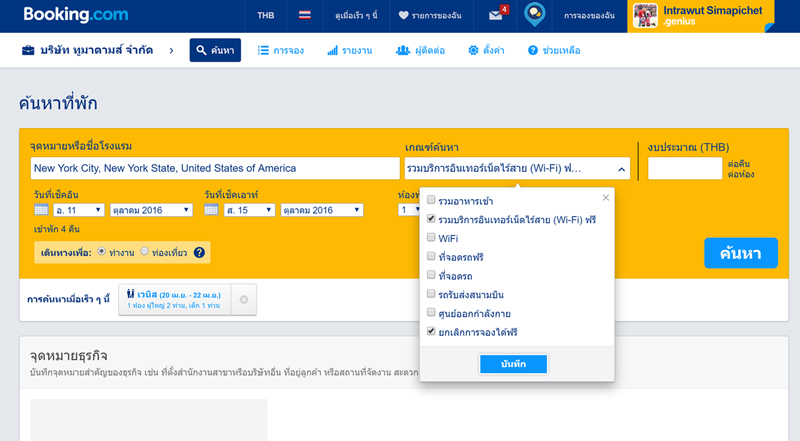Enable the plain WiFi checkbox
The height and width of the screenshot is (441, 800).
[x=431, y=238]
